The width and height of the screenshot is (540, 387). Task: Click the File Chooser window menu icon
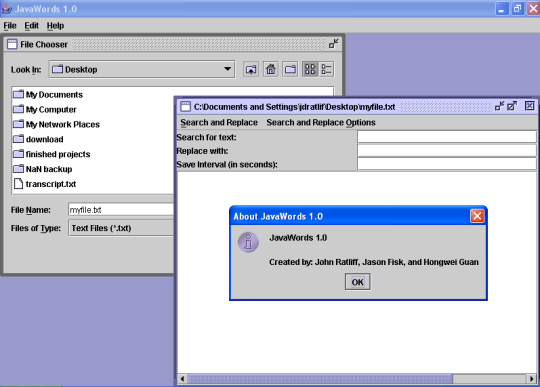coord(12,44)
